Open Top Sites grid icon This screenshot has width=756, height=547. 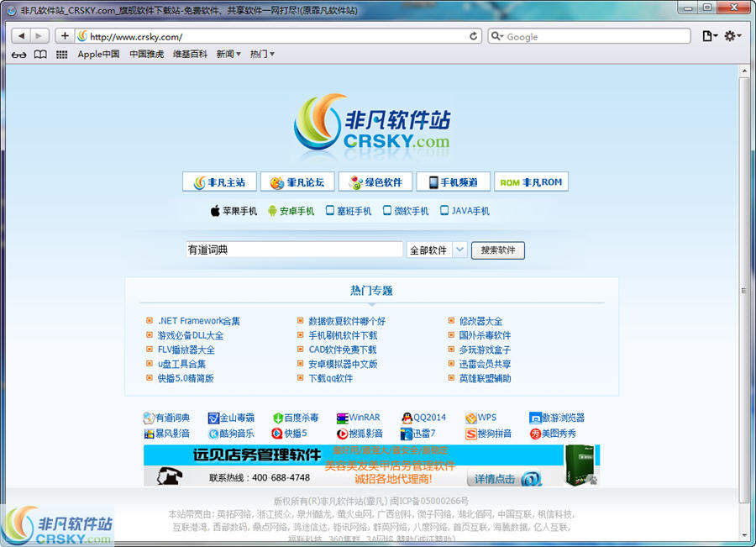[61, 55]
